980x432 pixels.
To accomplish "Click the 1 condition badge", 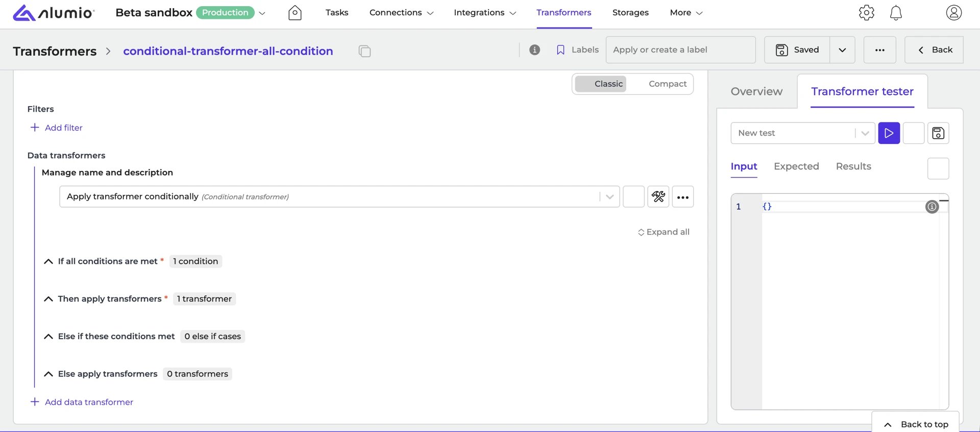I will coord(195,261).
